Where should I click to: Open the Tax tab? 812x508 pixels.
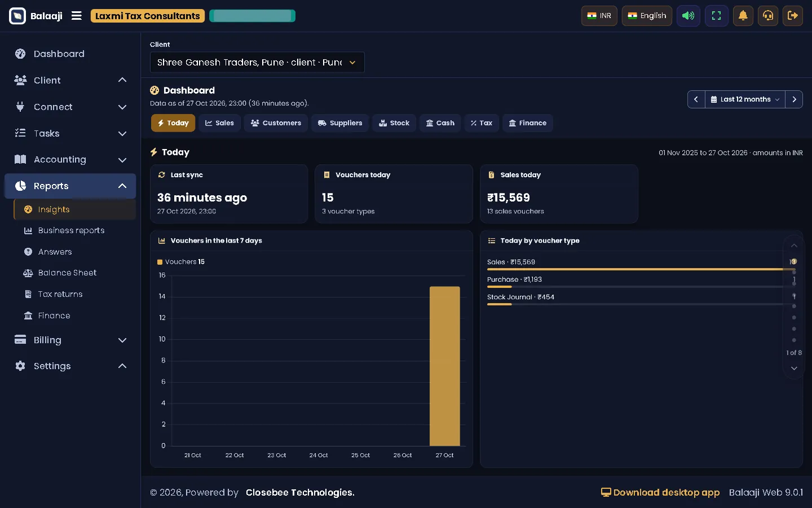(482, 123)
